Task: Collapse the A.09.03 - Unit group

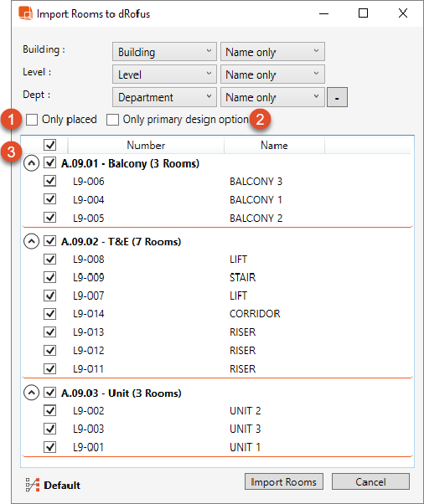Action: pyautogui.click(x=32, y=393)
